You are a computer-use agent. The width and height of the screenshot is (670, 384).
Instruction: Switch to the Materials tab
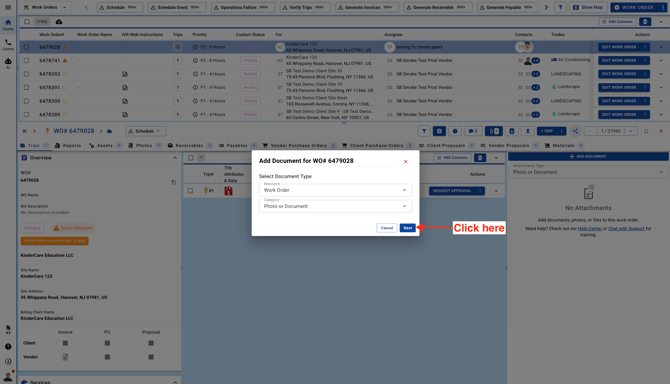[x=564, y=146]
